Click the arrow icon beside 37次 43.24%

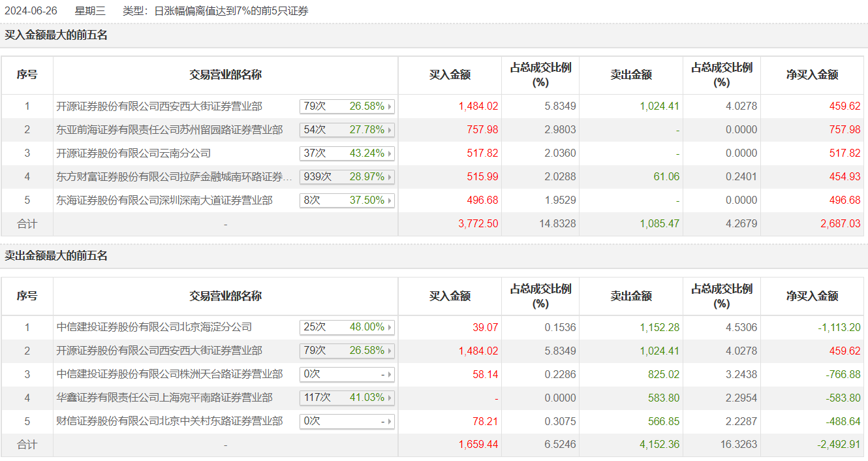pos(390,153)
